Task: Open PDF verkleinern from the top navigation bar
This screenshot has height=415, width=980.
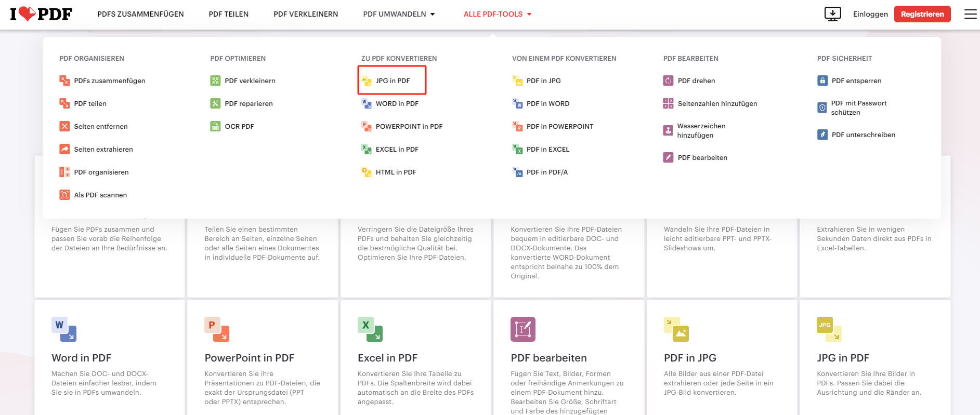Action: 306,14
